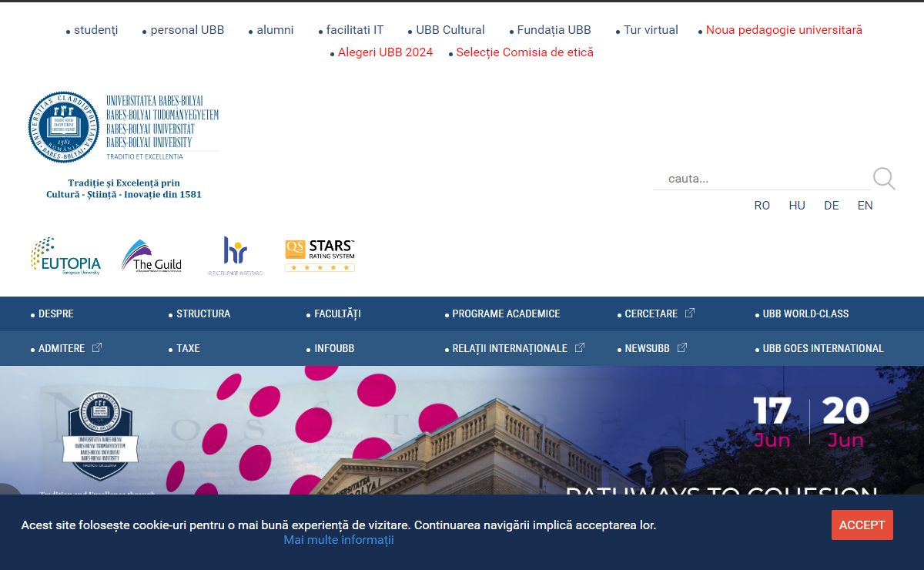Open the facilitati IT link
The height and width of the screenshot is (570, 924).
coord(355,30)
